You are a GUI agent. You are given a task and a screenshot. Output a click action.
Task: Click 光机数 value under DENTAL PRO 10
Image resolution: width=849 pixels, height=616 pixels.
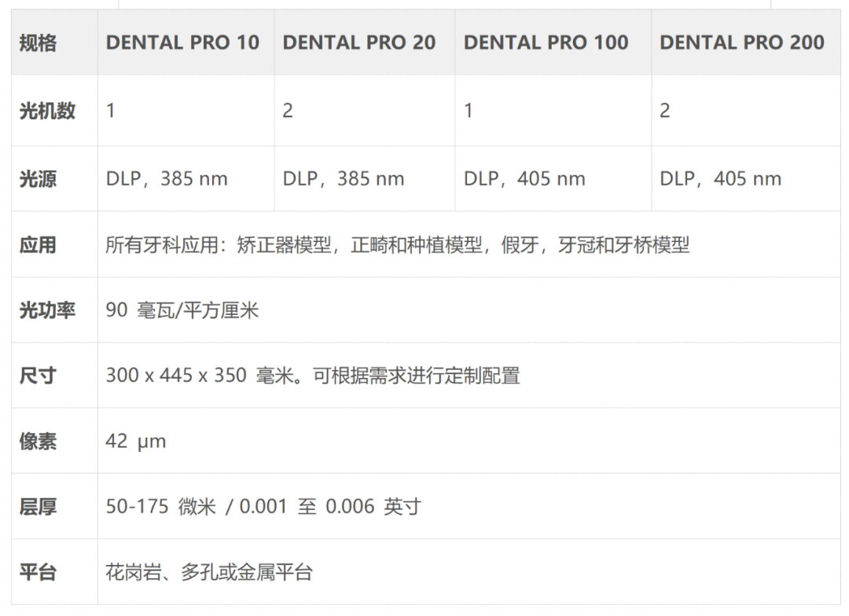coord(111,111)
